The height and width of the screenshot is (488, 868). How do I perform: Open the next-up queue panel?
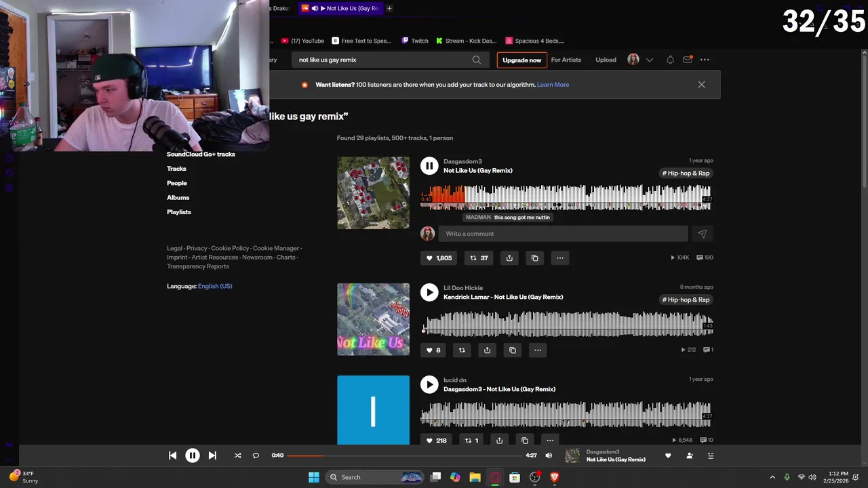coord(711,455)
